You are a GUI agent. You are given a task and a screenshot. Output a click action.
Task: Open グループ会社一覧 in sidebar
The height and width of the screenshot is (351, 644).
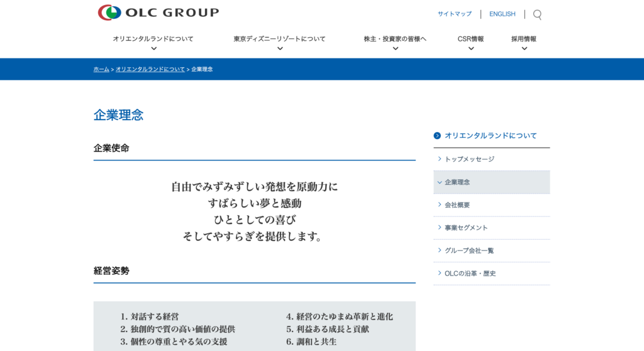(492, 251)
